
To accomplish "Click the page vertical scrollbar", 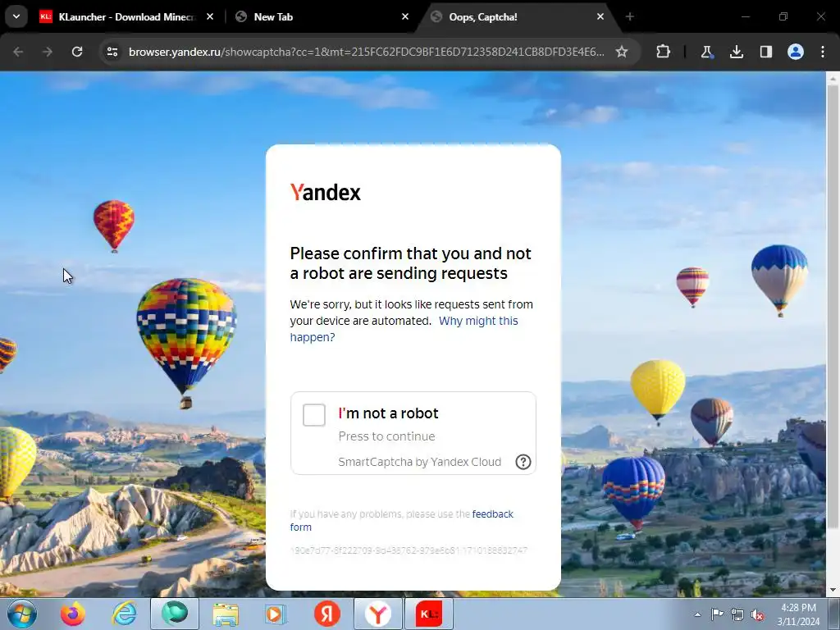I will tap(833, 305).
